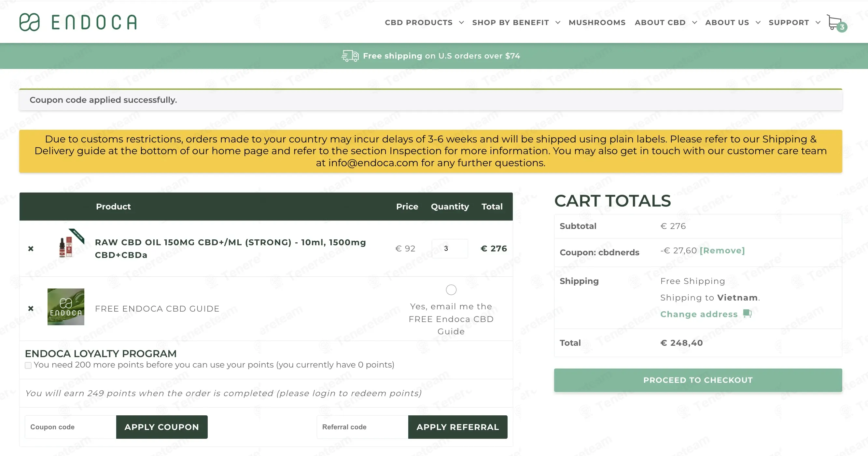Screen dimensions: 868x456
Task: Remove the cbdnerds coupon
Action: [722, 250]
